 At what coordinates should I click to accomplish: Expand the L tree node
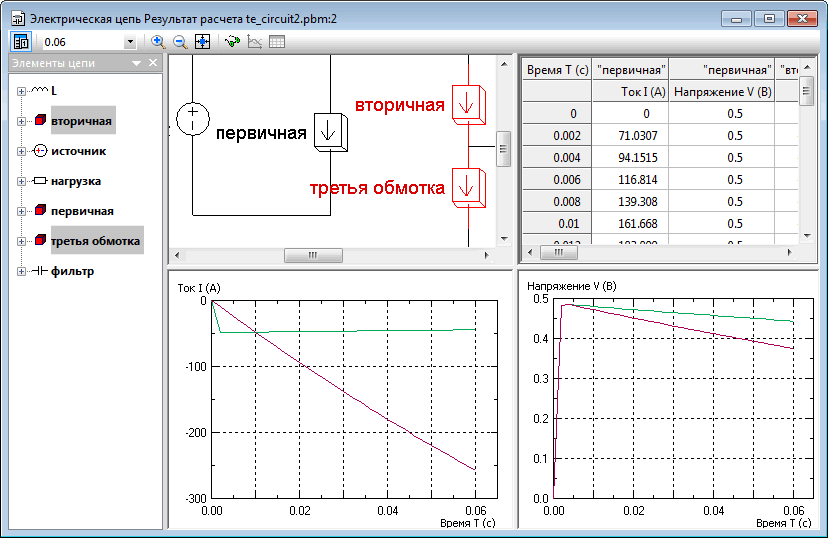pyautogui.click(x=21, y=91)
